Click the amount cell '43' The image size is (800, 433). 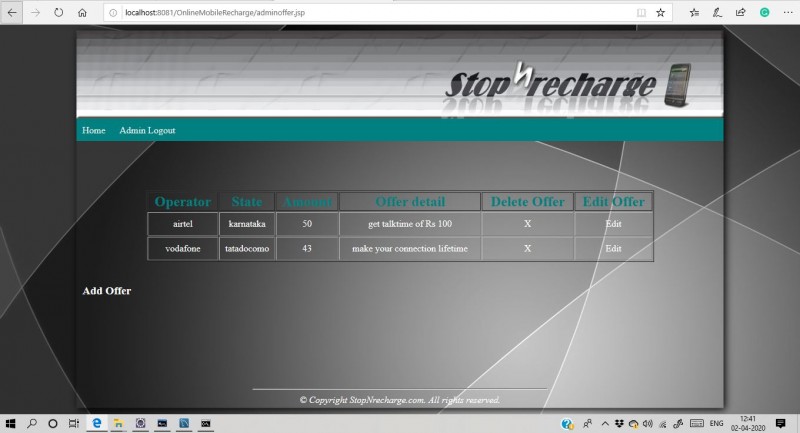[x=307, y=248]
